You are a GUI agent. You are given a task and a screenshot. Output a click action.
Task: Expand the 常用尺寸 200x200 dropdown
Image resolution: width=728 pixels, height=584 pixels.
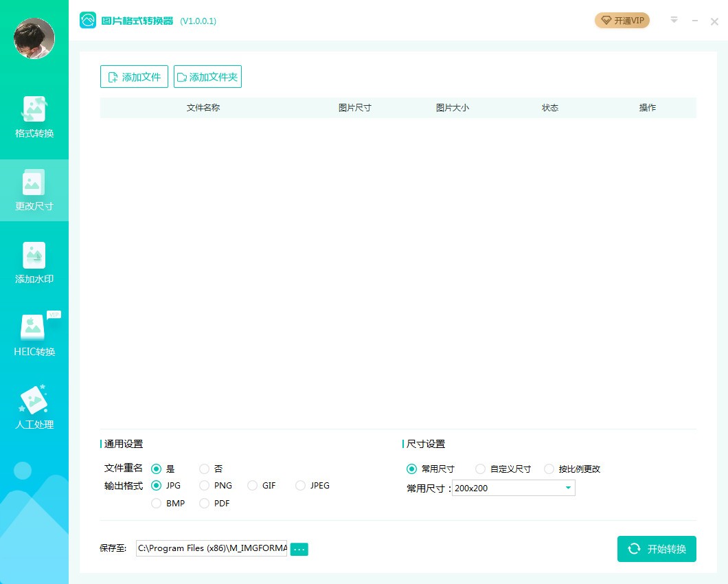tap(568, 488)
